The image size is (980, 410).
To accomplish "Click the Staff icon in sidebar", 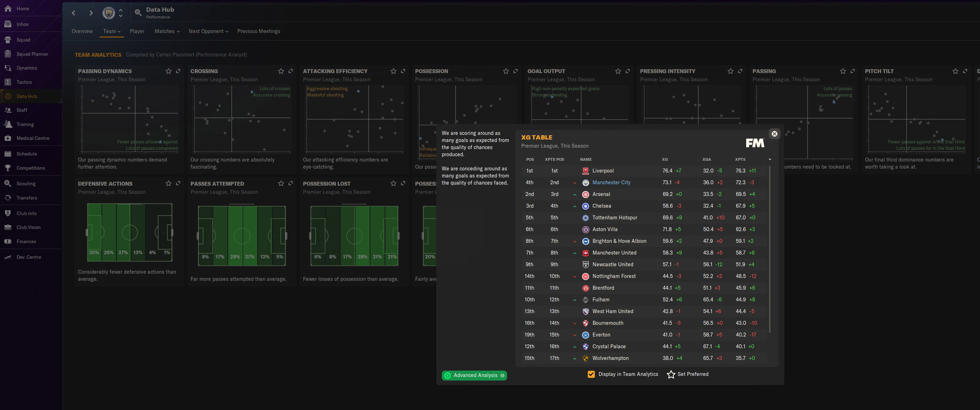I will click(x=7, y=110).
